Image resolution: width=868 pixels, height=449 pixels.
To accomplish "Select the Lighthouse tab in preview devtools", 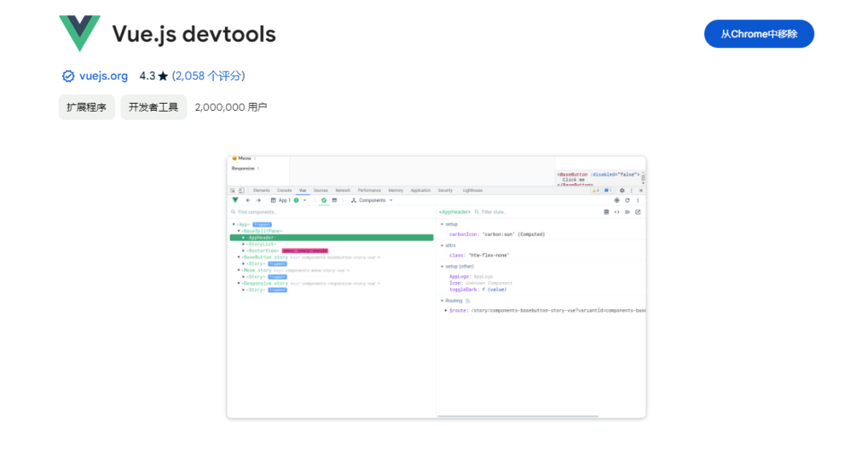I will point(473,190).
